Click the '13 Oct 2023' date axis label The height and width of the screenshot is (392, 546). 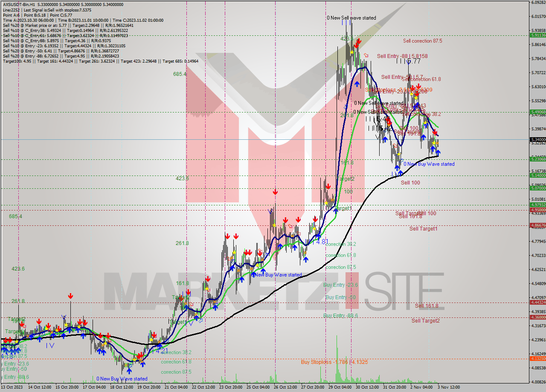(12, 387)
